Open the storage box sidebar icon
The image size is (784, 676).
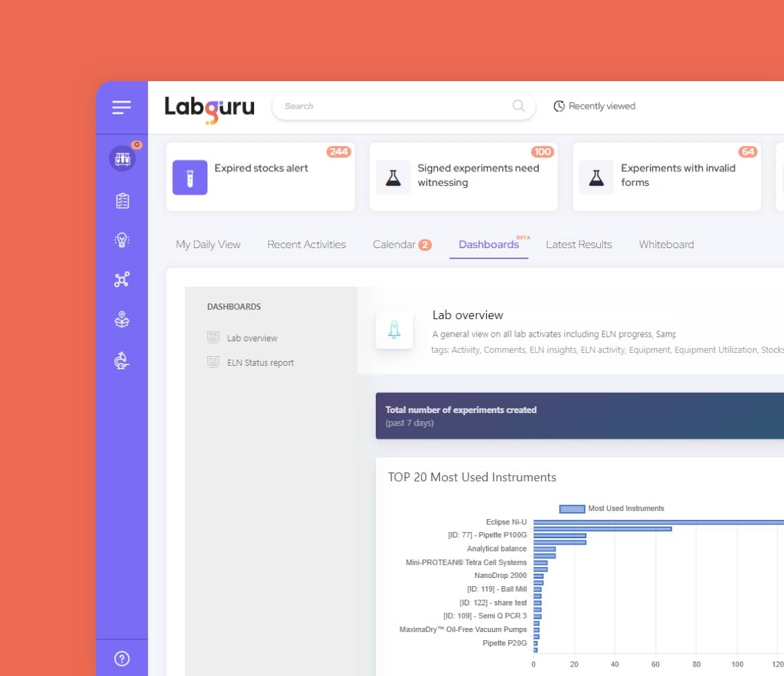click(122, 320)
